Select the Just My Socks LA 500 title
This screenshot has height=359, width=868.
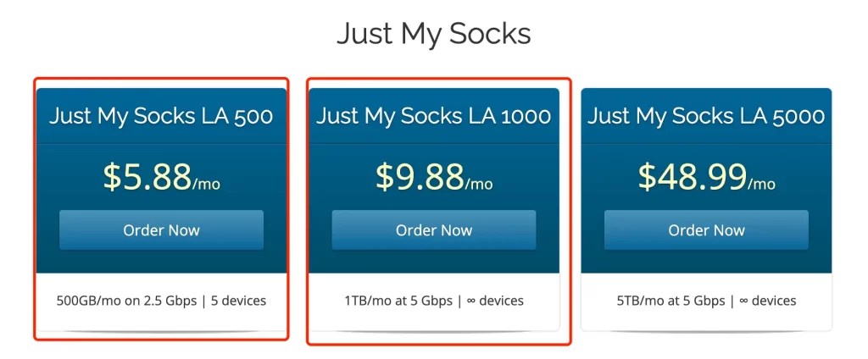tap(161, 116)
